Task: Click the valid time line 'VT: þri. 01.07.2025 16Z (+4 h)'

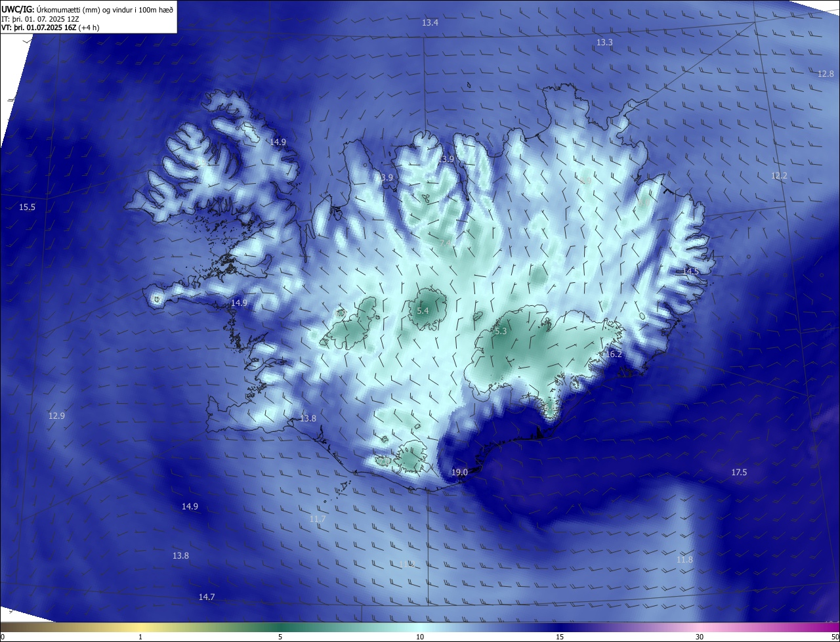Action: 51,28
